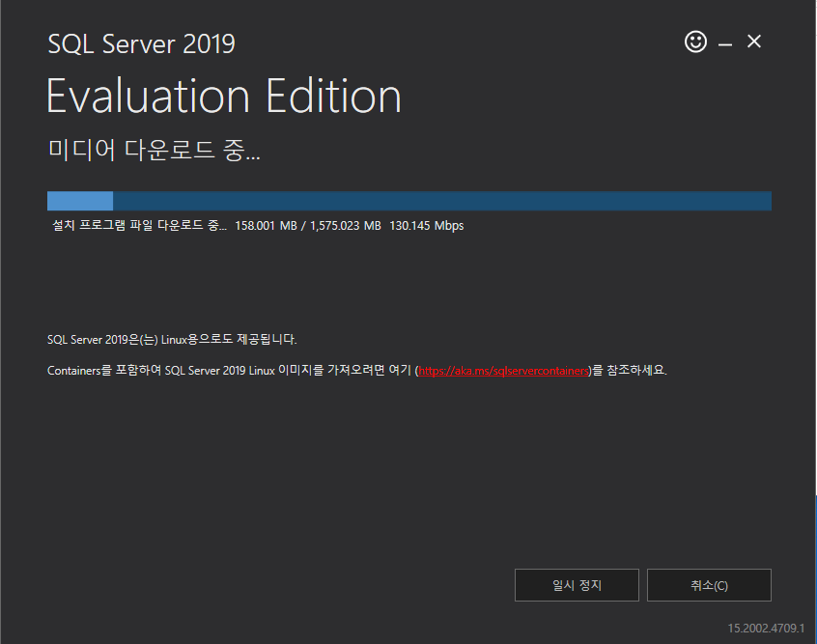This screenshot has width=817, height=644.
Task: Click the SQL Server 2019 title text
Action: click(141, 43)
